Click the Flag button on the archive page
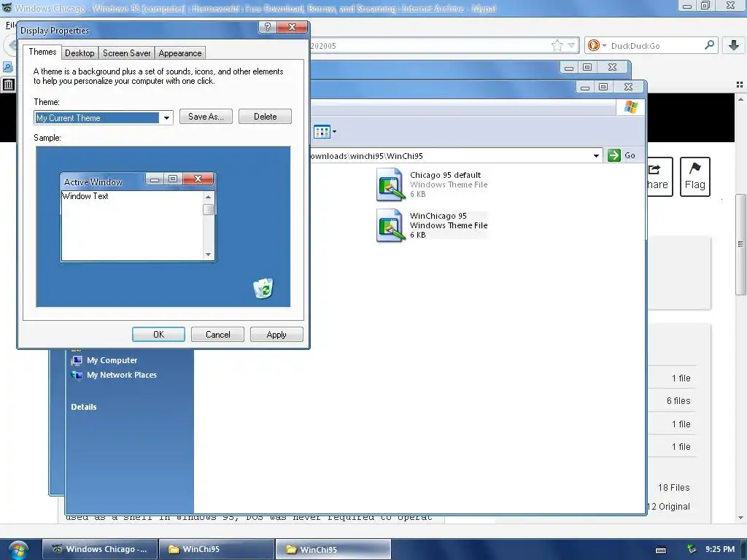The height and width of the screenshot is (560, 747). coord(695,176)
